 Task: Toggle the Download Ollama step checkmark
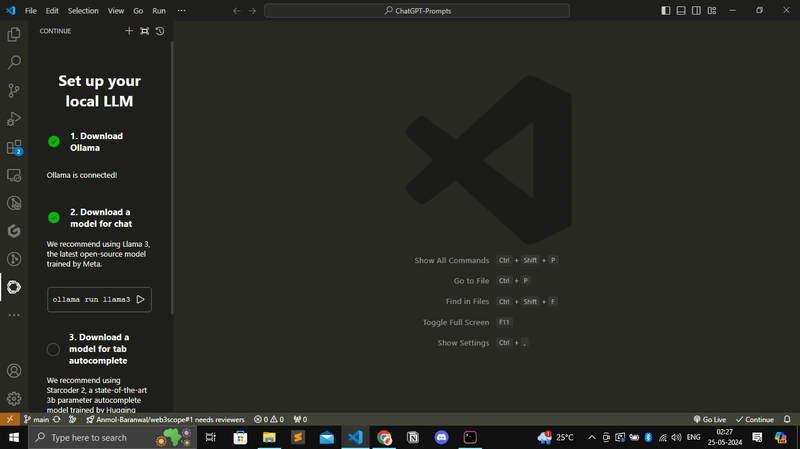coord(54,141)
